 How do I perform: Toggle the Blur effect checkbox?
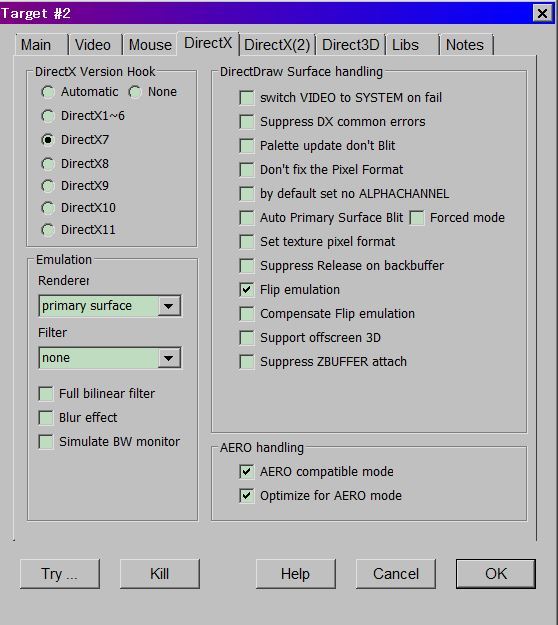tap(46, 418)
